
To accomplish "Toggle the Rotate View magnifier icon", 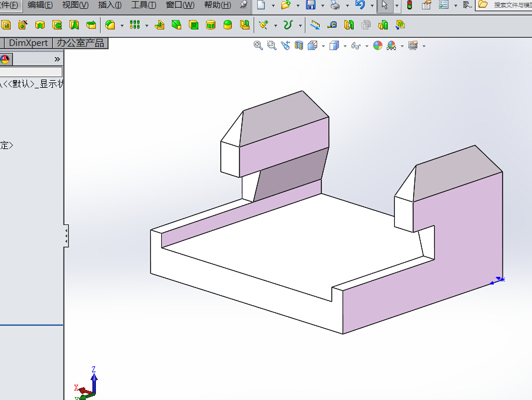I will click(x=285, y=45).
